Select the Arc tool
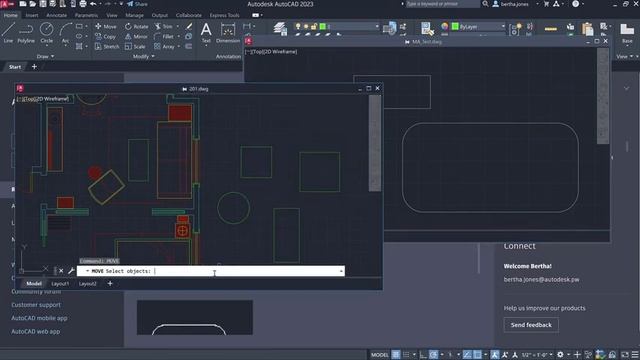 pos(65,33)
